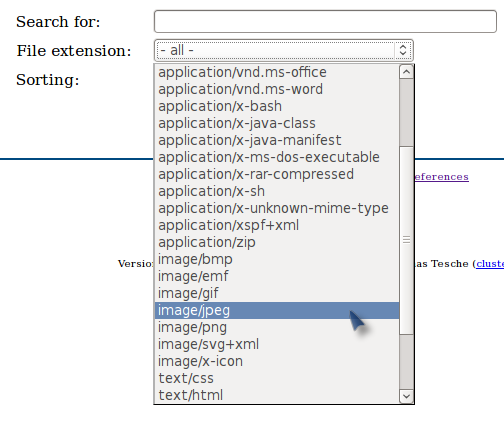Image resolution: width=504 pixels, height=428 pixels.
Task: Choose application/x-bash from list
Action: [x=277, y=106]
